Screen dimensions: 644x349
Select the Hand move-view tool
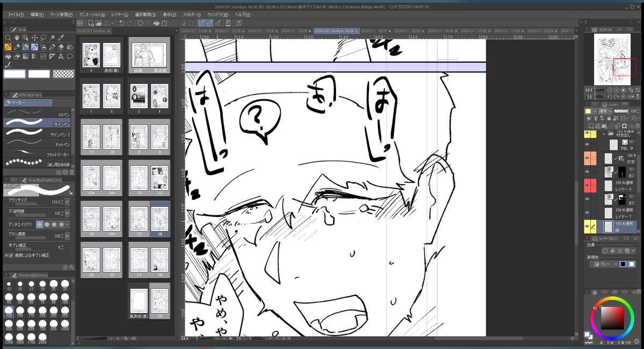tap(17, 38)
